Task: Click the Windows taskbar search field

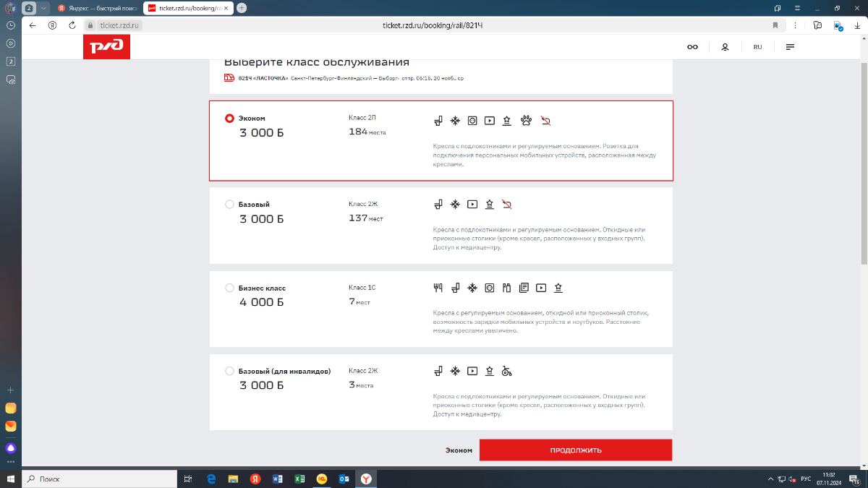Action: pos(101,479)
